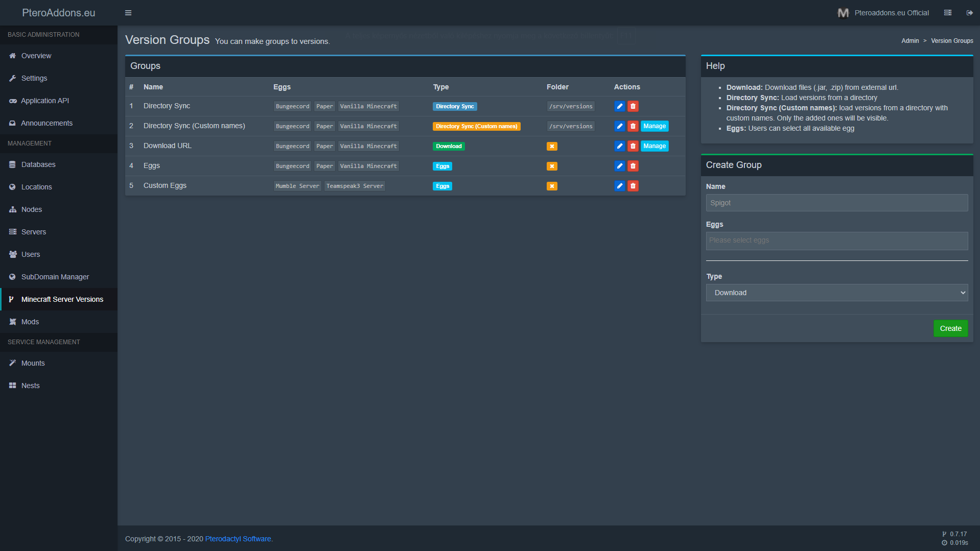980x551 pixels.
Task: Click edit pencil icon for Custom Eggs
Action: pos(619,186)
